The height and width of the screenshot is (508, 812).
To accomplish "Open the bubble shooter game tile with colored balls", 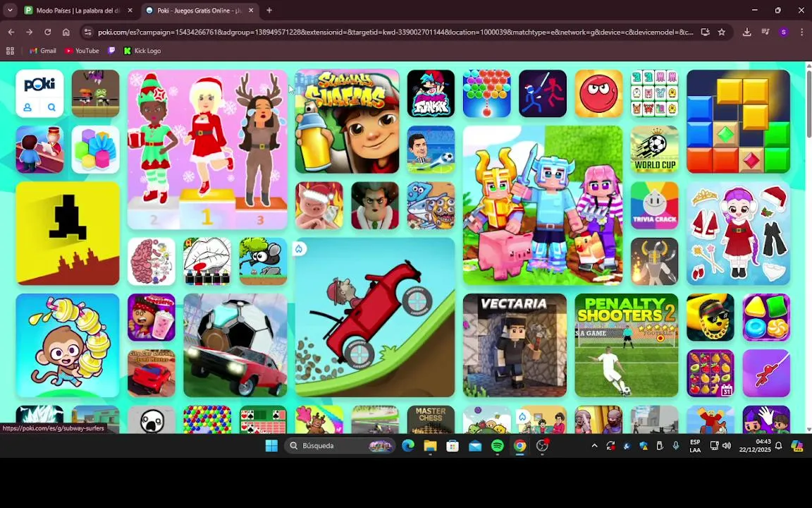I will pos(487,93).
